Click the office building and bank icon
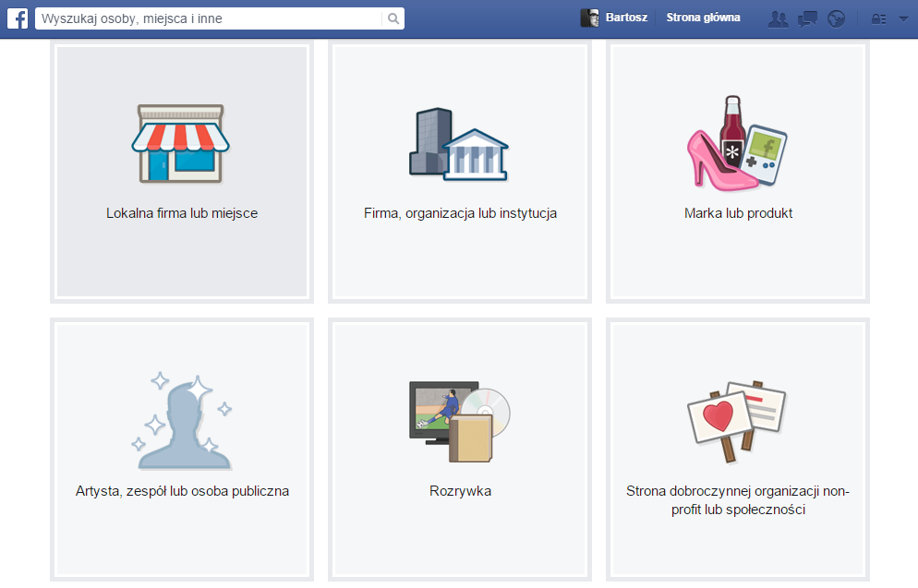The width and height of the screenshot is (918, 588). point(459,144)
